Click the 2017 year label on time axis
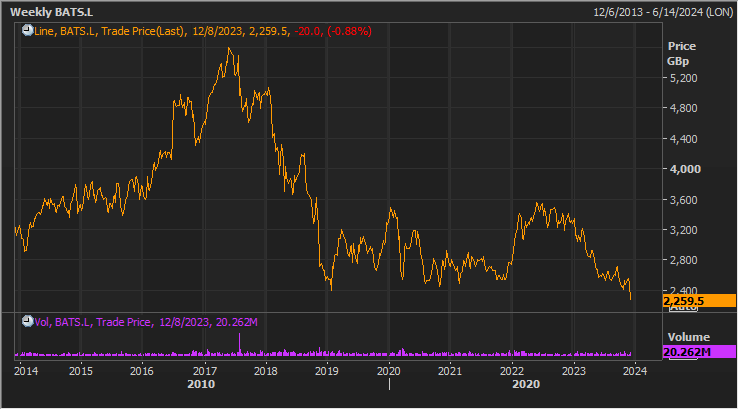 tap(205, 371)
